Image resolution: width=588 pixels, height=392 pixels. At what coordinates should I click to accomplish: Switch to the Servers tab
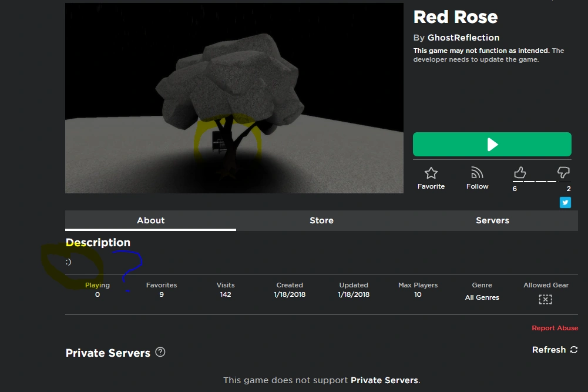tap(492, 220)
